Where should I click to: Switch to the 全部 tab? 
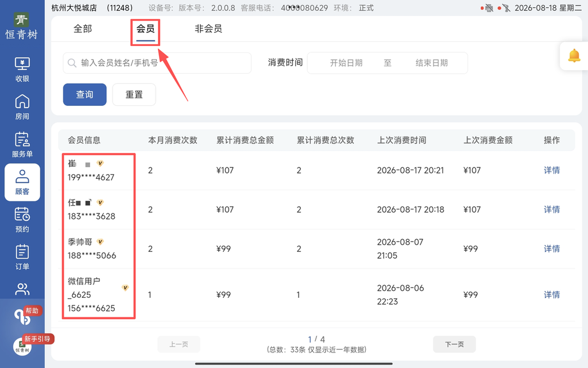(83, 29)
